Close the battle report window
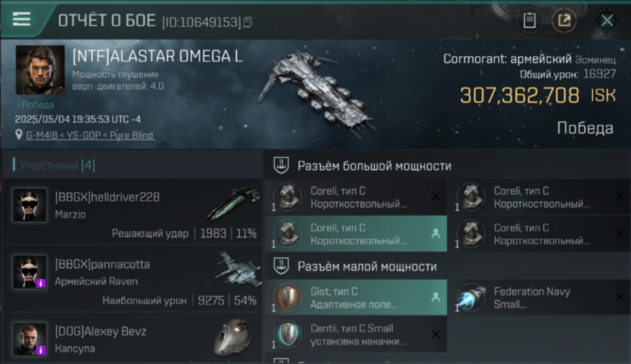Viewport: 631px width, 364px height. [607, 21]
